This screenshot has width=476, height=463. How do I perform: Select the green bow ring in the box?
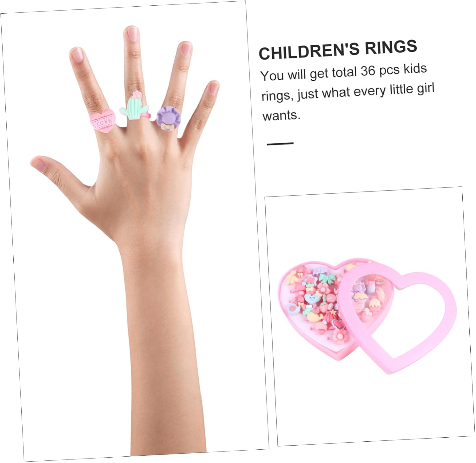click(x=327, y=279)
